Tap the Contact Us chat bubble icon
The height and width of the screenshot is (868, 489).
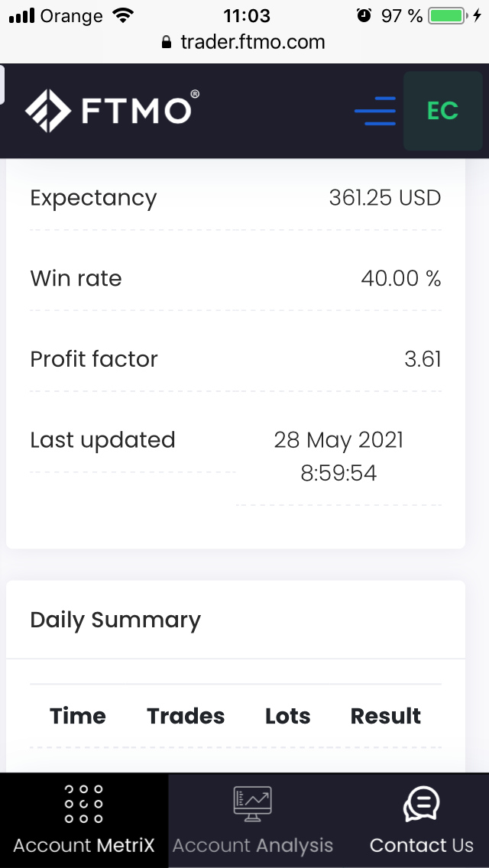(421, 804)
